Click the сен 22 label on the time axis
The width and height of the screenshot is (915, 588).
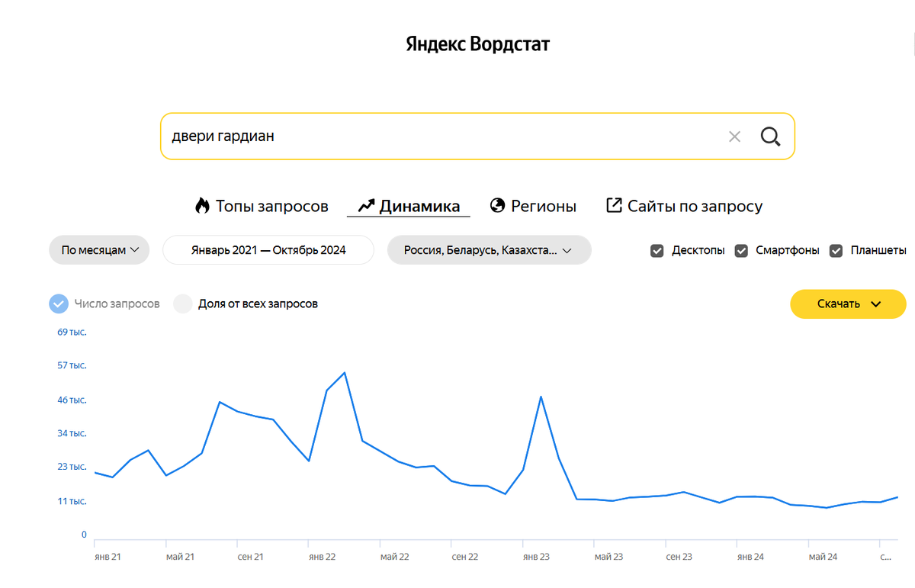click(465, 557)
